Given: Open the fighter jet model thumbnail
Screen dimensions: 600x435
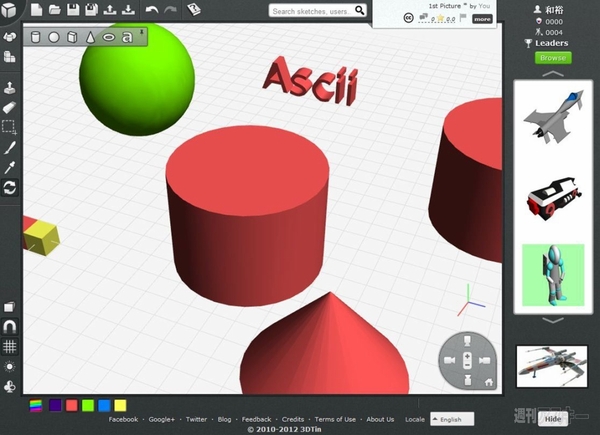Looking at the screenshot, I should coord(553,117).
